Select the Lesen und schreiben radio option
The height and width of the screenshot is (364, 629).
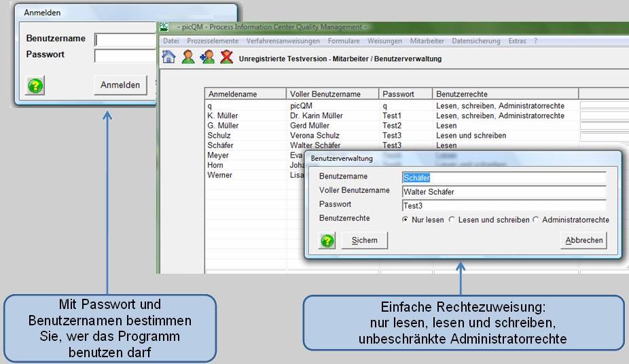pyautogui.click(x=452, y=220)
